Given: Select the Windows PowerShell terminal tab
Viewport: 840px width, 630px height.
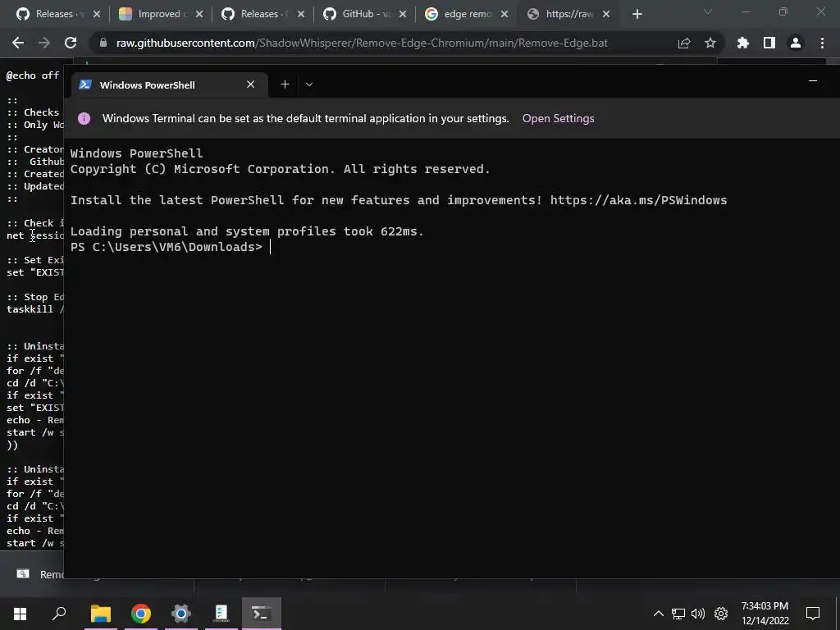Looking at the screenshot, I should click(169, 84).
